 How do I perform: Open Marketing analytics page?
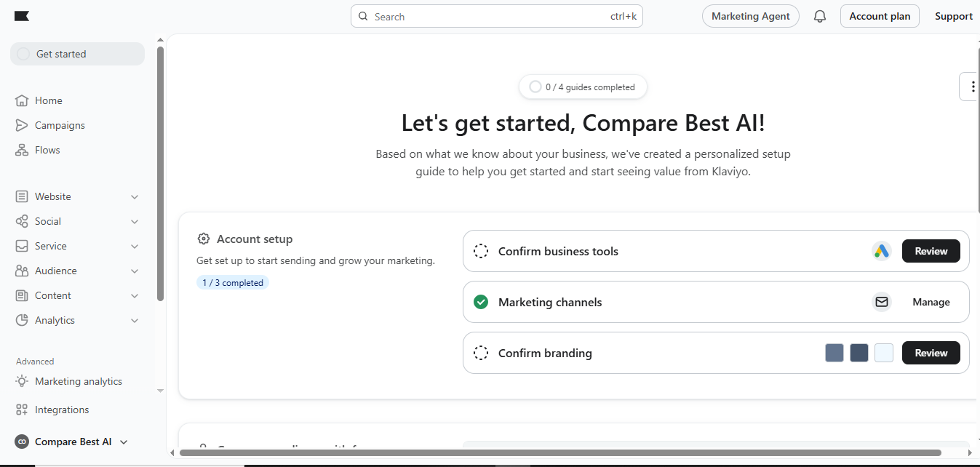tap(77, 381)
